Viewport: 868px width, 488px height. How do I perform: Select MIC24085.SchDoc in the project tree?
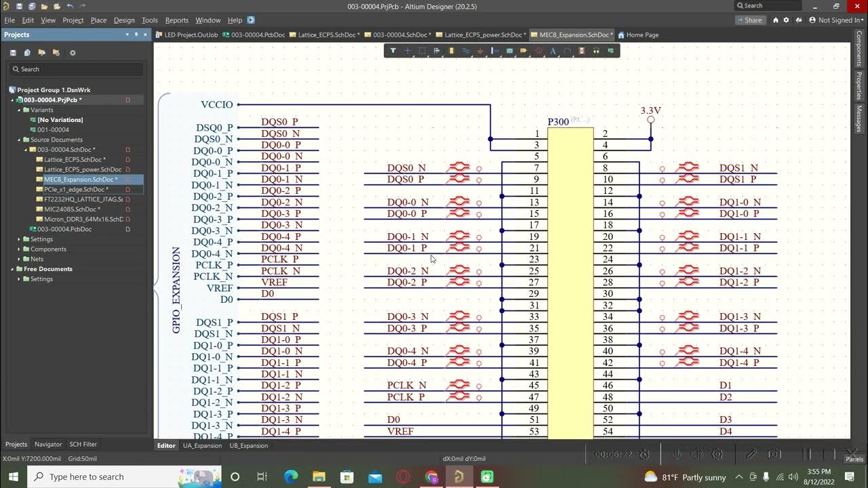pos(72,209)
